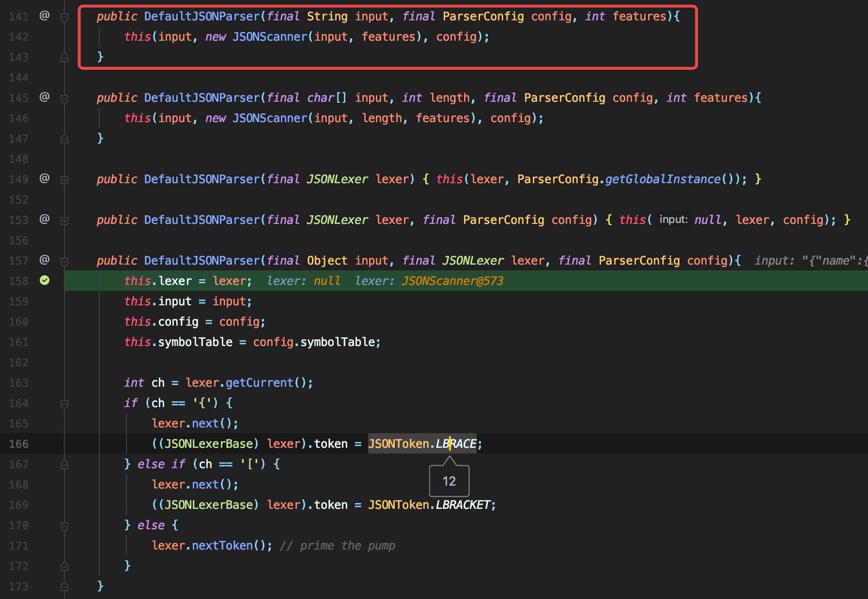The image size is (868, 599).
Task: Remove the verified breakpoint on line 158
Action: click(45, 281)
